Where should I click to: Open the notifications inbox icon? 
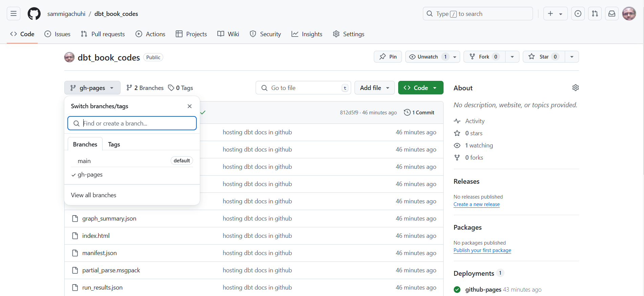(x=612, y=14)
